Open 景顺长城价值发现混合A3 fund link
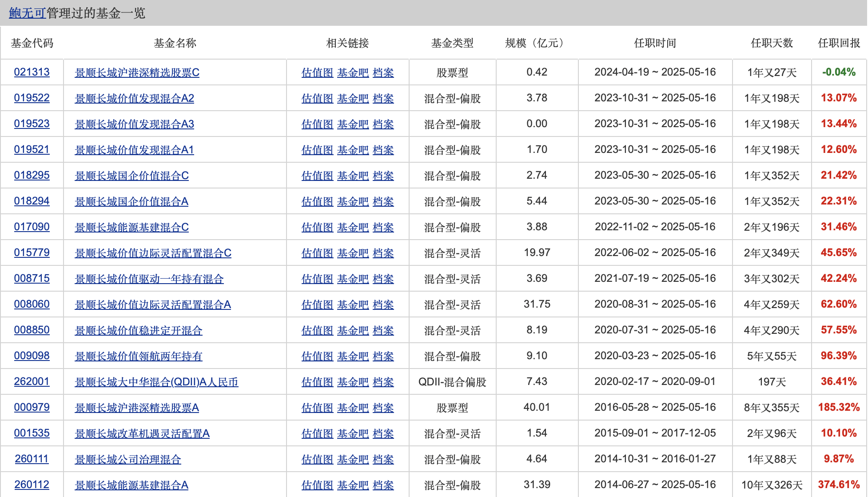The width and height of the screenshot is (868, 497). [x=135, y=124]
